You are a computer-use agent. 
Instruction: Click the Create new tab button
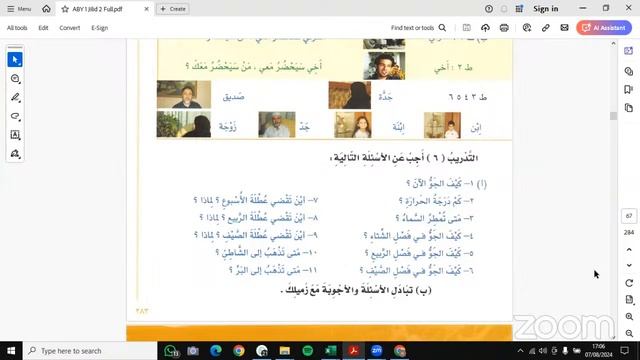pyautogui.click(x=173, y=9)
